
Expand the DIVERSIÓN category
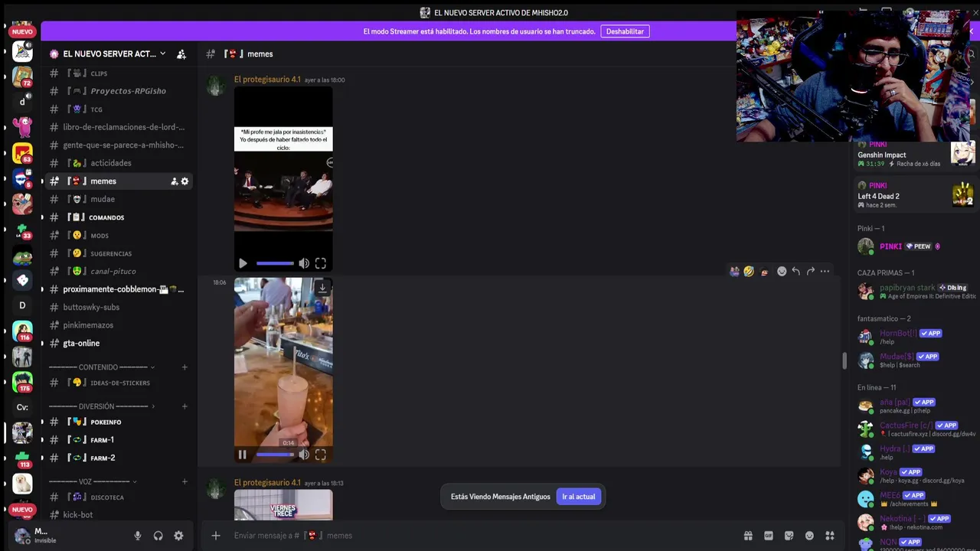[x=153, y=406]
